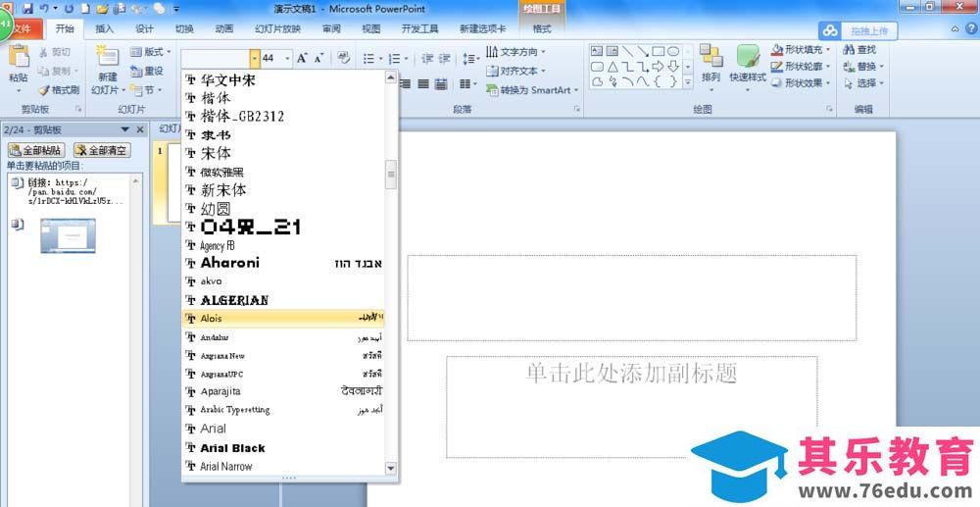Toggle justify text alignment button
This screenshot has width=980, height=507.
tap(423, 83)
